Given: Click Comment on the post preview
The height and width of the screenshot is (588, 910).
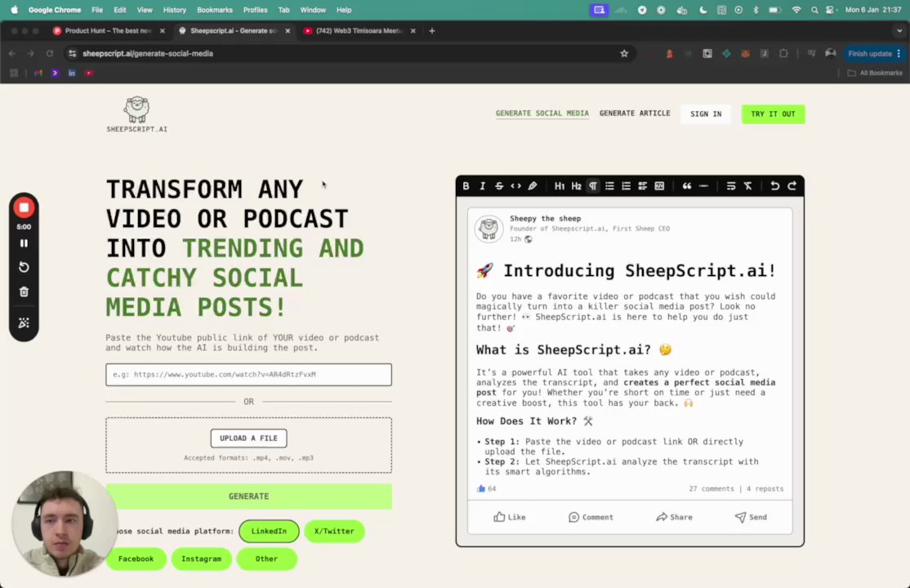Looking at the screenshot, I should click(x=591, y=517).
